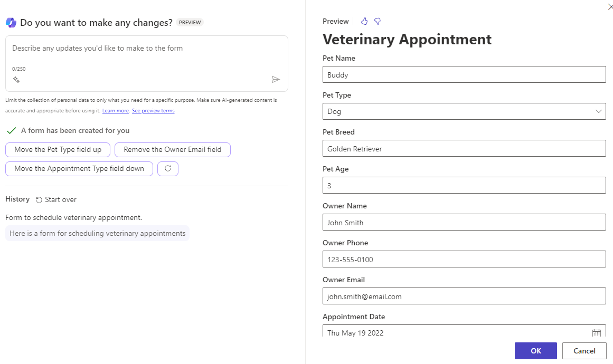The height and width of the screenshot is (364, 613).
Task: Give the preview a thumbs down
Action: tap(377, 21)
